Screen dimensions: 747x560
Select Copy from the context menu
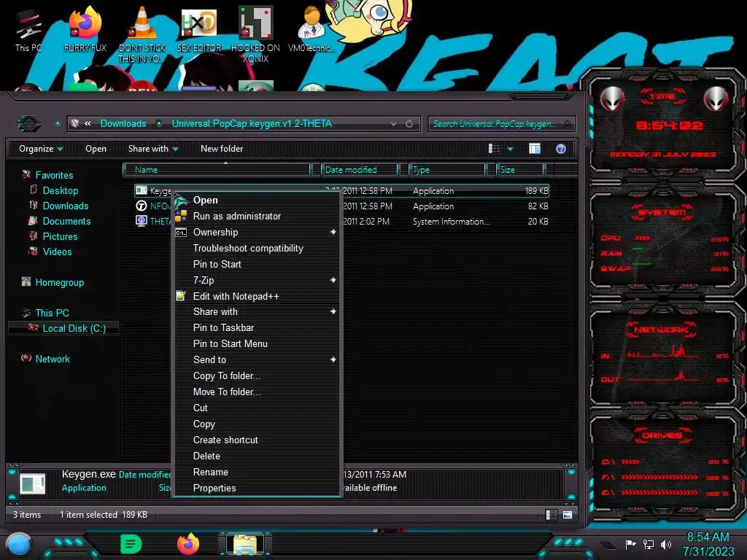pos(257,424)
